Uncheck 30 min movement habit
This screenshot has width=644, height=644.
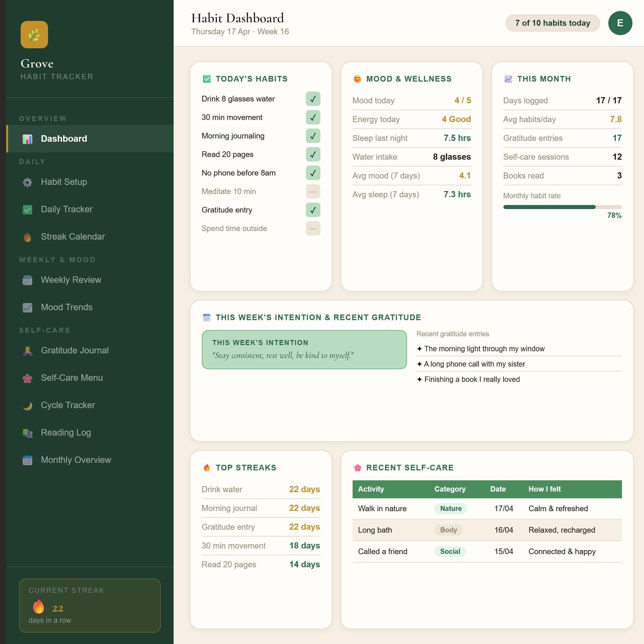313,117
